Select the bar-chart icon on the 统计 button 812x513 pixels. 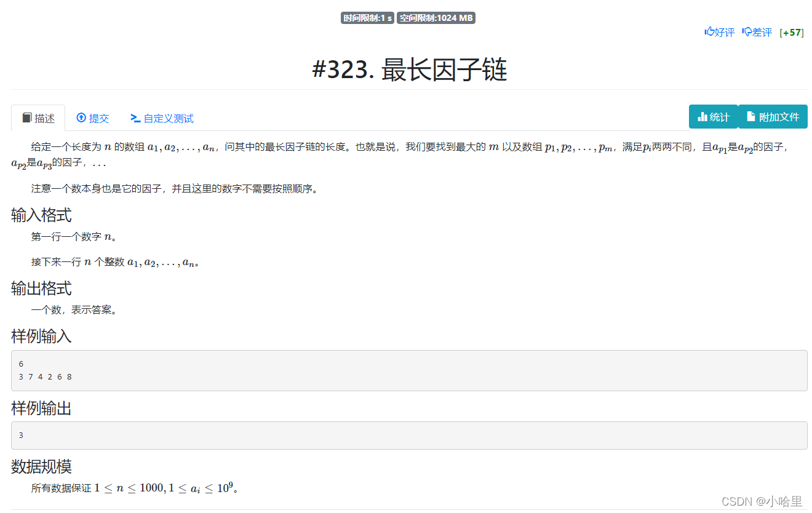(x=703, y=116)
